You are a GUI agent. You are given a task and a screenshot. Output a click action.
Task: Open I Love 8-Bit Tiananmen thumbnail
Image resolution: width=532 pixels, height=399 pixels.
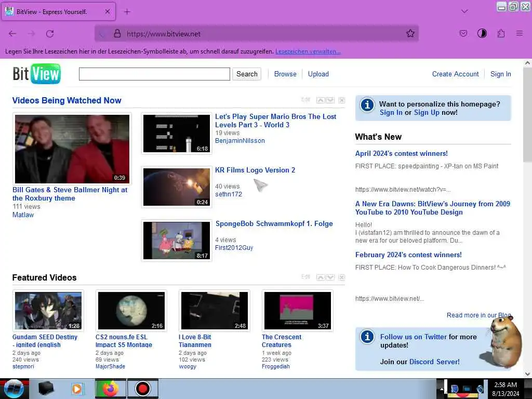pyautogui.click(x=215, y=311)
